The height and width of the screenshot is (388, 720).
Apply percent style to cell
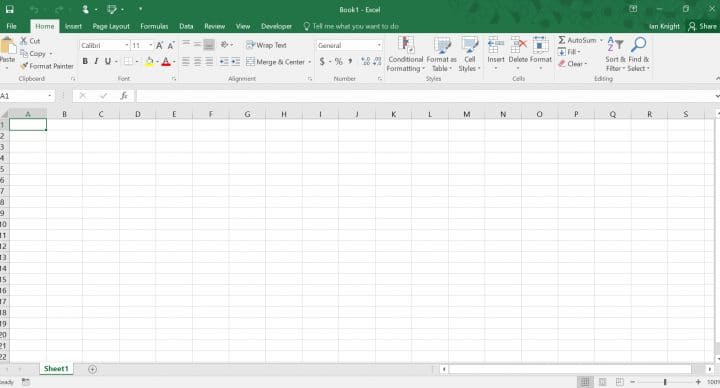(338, 61)
